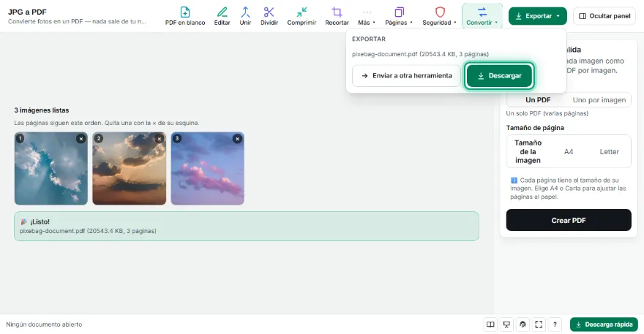
Task: Toggle fullscreen icon
Action: [x=539, y=324]
